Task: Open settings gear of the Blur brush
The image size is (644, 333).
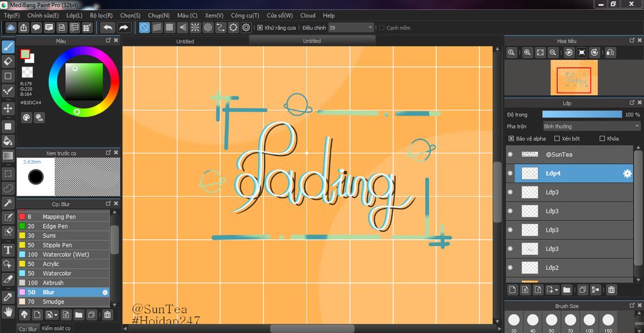Action: coord(105,292)
